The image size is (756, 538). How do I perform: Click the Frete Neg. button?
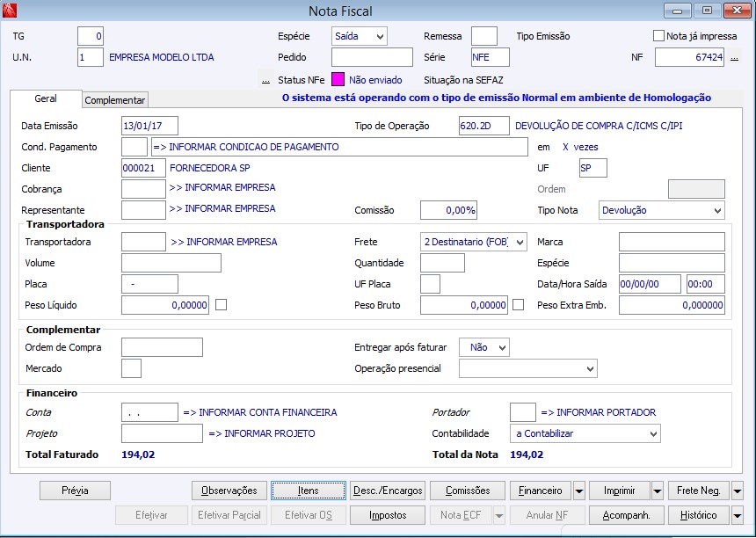(699, 491)
